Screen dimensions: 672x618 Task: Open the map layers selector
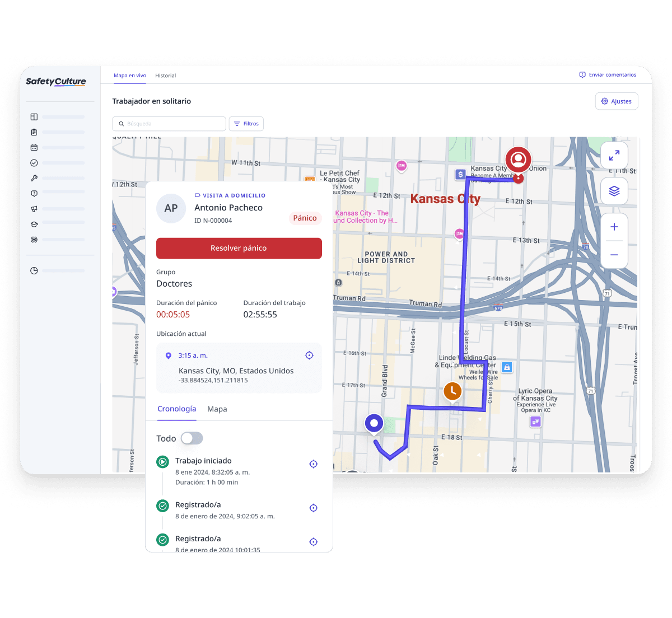(x=614, y=191)
